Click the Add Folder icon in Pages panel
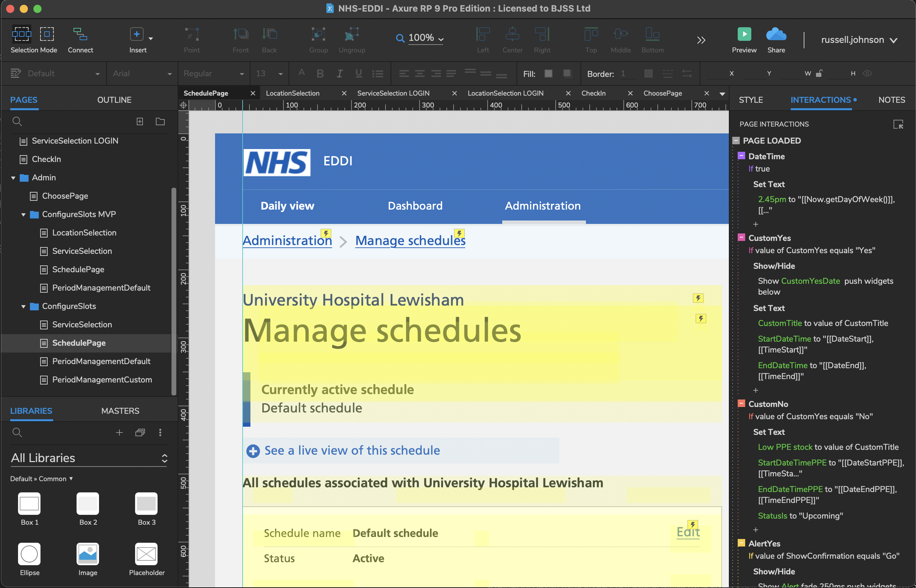 (x=160, y=121)
